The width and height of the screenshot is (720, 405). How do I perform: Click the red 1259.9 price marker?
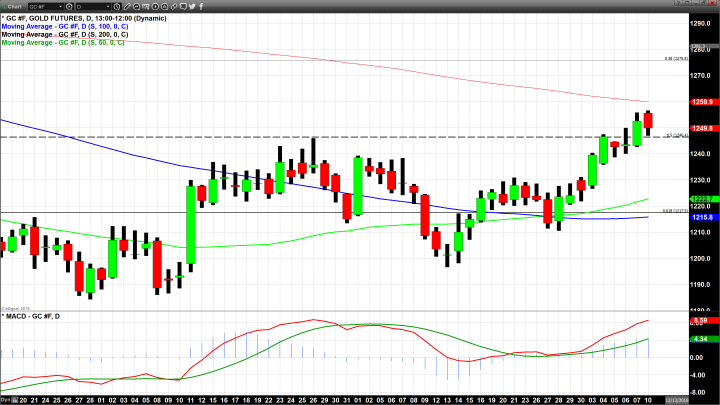click(x=703, y=102)
